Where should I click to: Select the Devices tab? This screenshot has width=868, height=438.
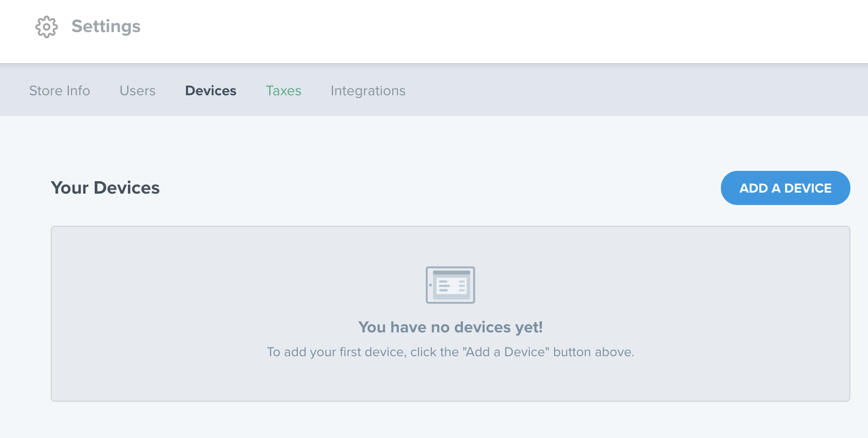tap(211, 91)
